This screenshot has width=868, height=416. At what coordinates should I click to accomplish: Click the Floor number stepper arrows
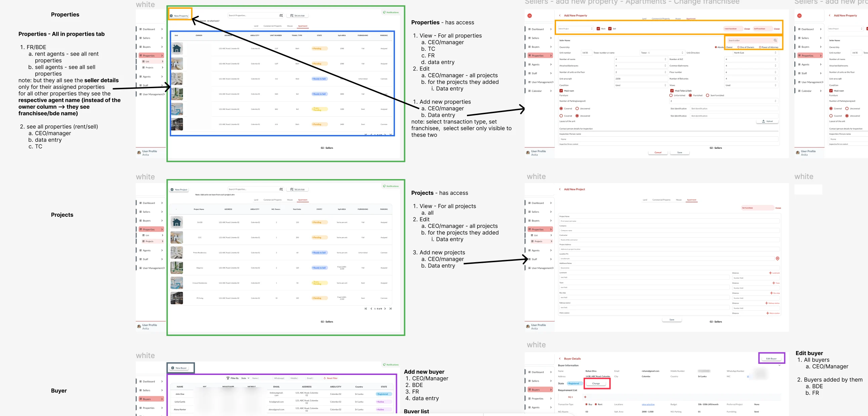775,72
